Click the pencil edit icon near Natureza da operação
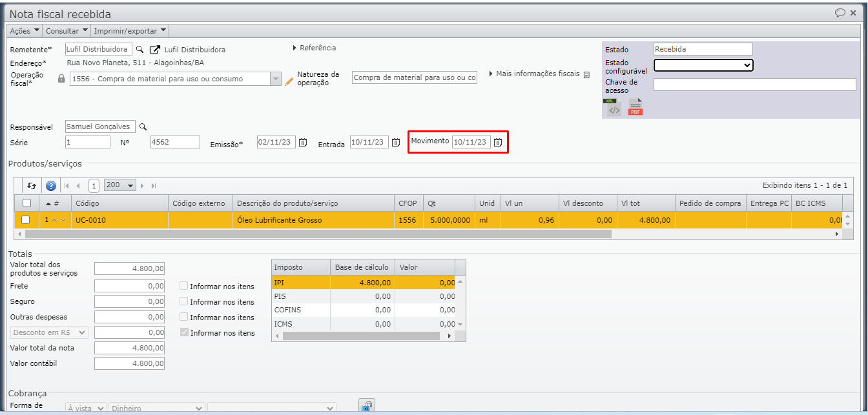 (289, 81)
